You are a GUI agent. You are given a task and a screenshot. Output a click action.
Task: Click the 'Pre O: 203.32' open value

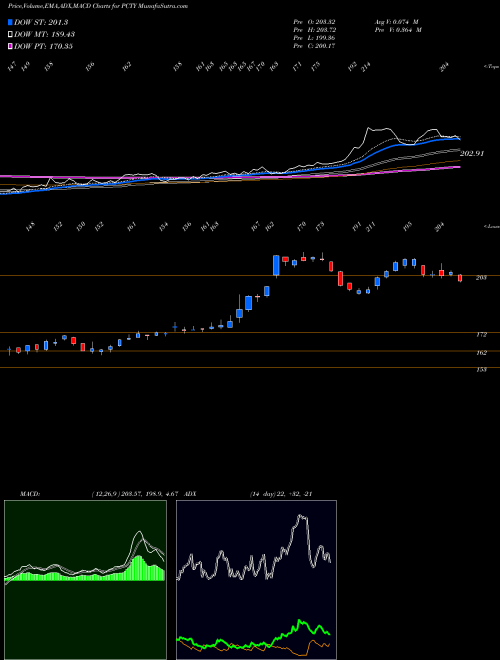pos(314,21)
